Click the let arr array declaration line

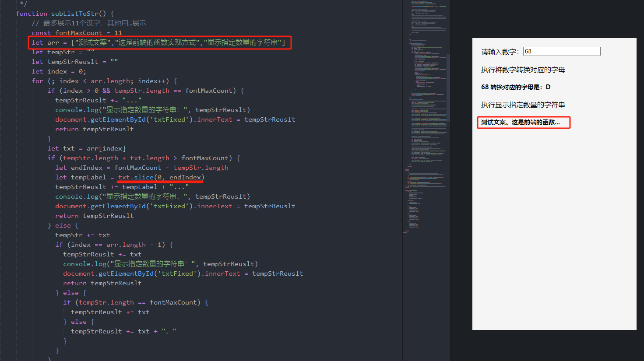point(158,42)
